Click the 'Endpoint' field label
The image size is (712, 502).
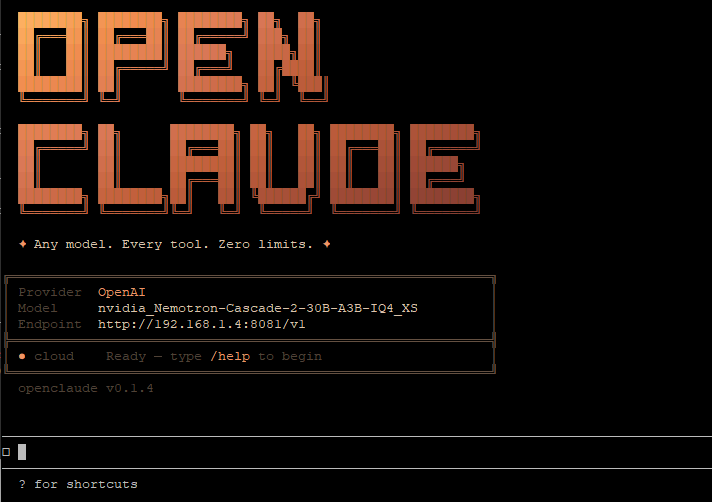(x=50, y=325)
